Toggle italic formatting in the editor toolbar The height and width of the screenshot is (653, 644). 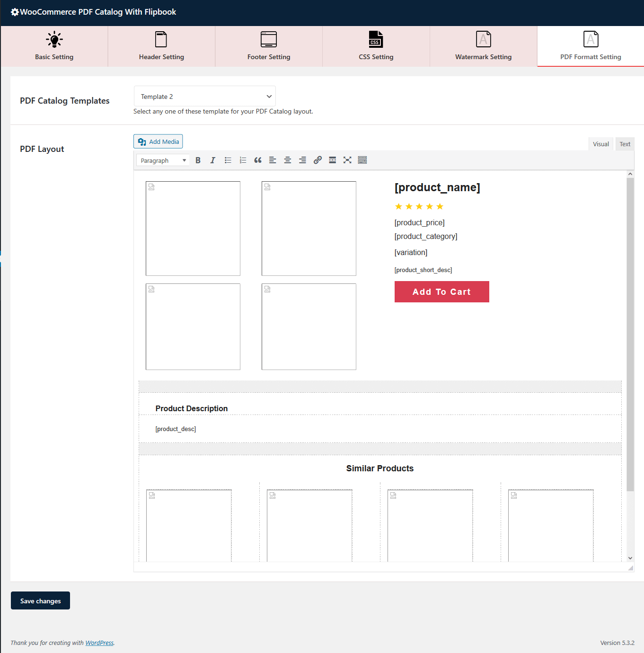click(213, 160)
